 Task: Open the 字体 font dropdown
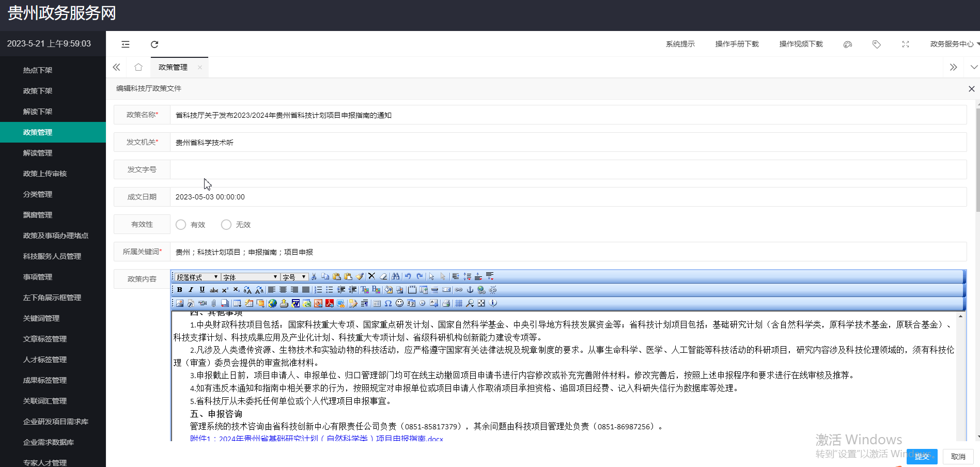[251, 277]
